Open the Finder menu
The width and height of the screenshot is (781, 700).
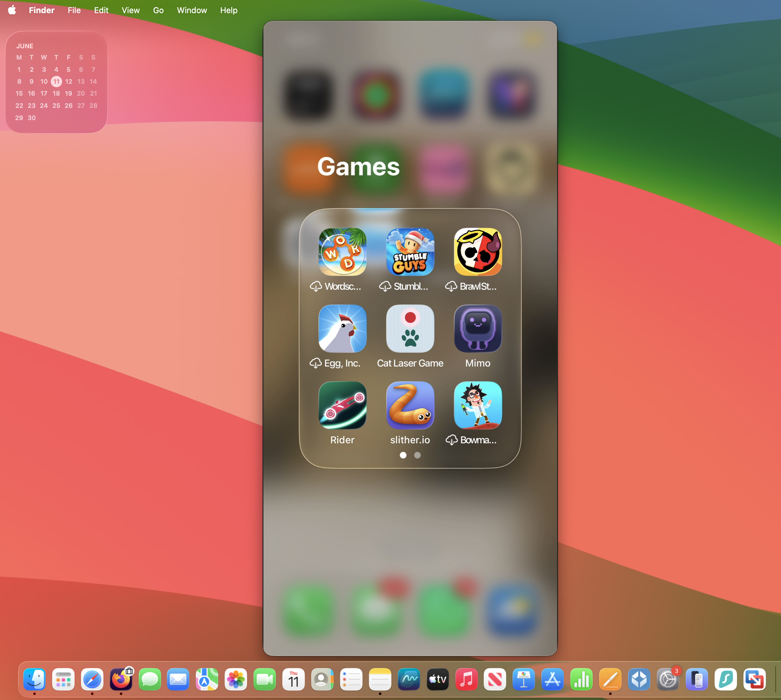[x=41, y=10]
